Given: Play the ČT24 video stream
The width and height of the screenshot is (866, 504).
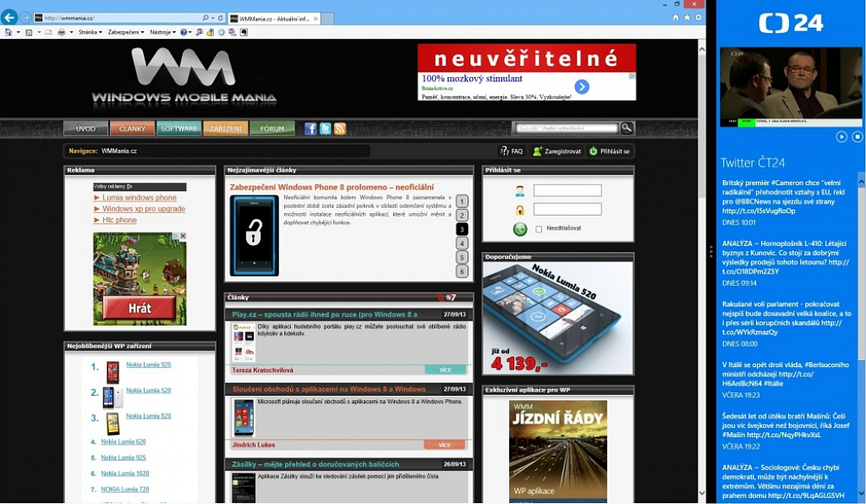Looking at the screenshot, I should [841, 136].
